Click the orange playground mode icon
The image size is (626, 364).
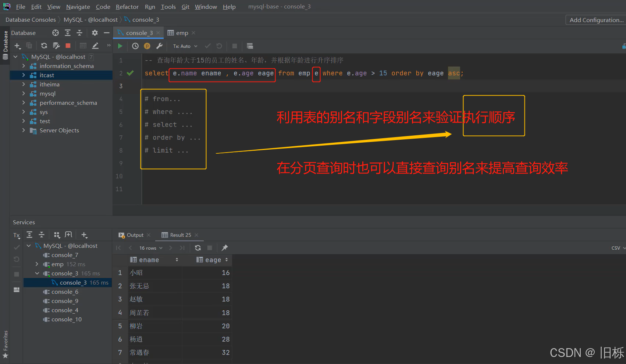click(x=147, y=46)
